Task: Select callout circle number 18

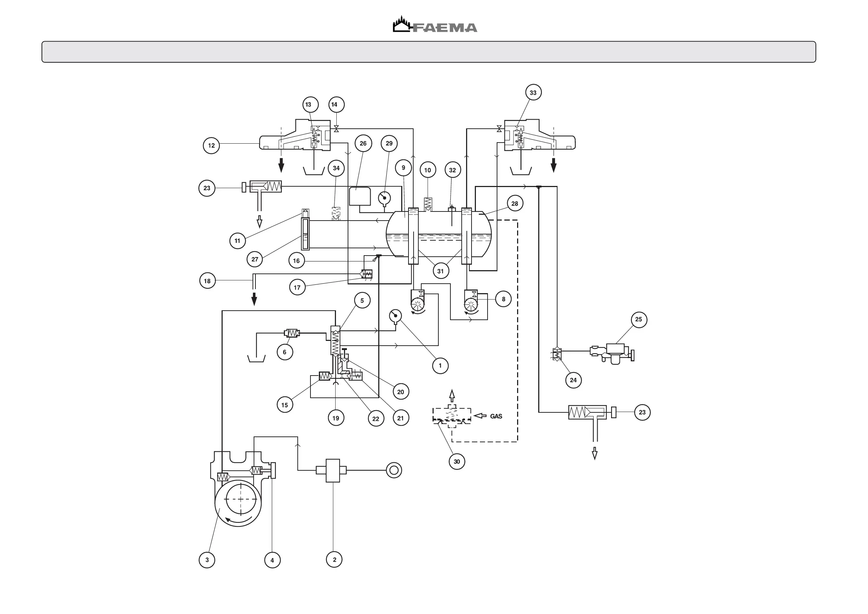Action: (207, 281)
